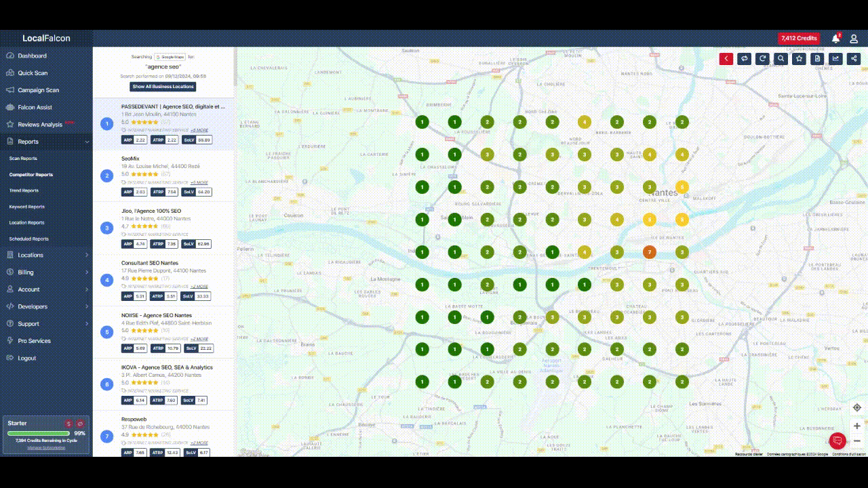
Task: Click the Respoweb business name
Action: click(x=134, y=420)
